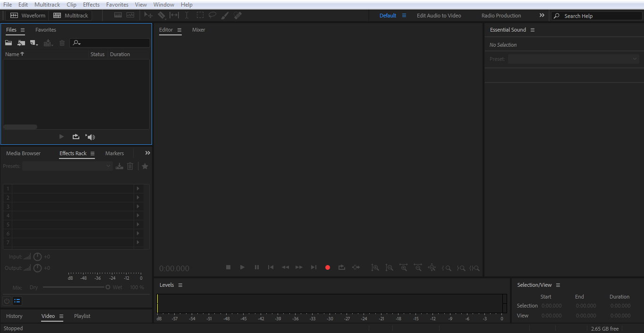The height and width of the screenshot is (333, 644).
Task: Click the Zoom In (Amplitude) icon
Action: [375, 267]
